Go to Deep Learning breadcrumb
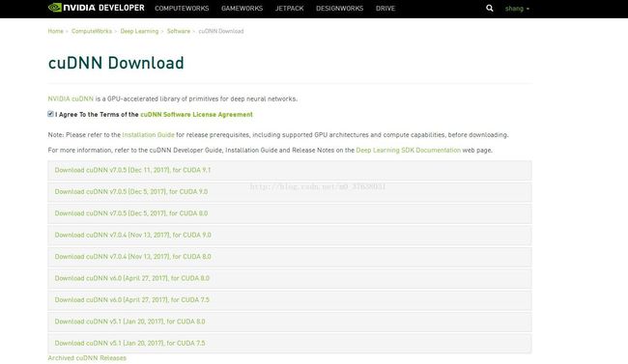The width and height of the screenshot is (628, 364). [139, 31]
